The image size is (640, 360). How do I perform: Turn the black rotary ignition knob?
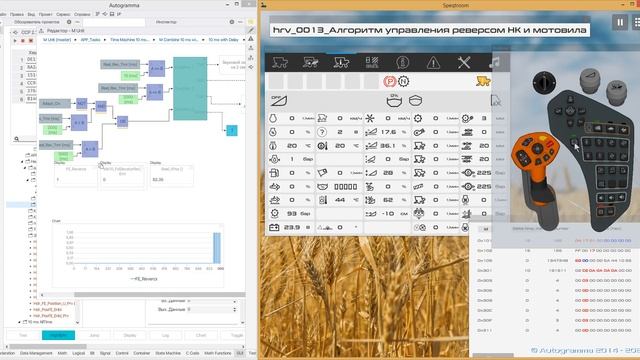544,82
